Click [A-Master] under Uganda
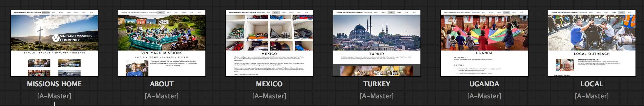The width and height of the screenshot is (644, 106). click(484, 96)
